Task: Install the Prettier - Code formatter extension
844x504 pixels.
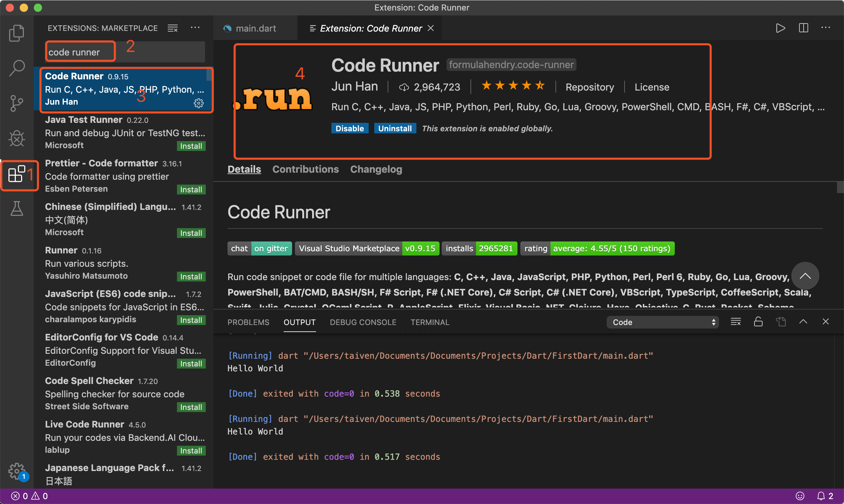Action: 191,190
